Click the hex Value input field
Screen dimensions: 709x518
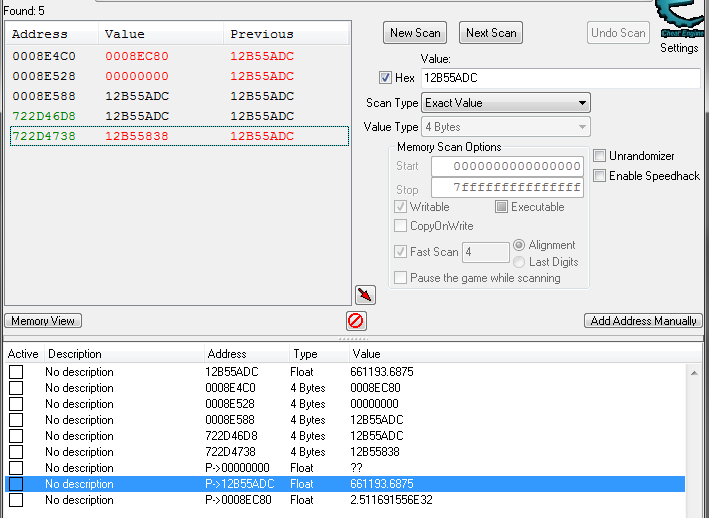(x=559, y=77)
